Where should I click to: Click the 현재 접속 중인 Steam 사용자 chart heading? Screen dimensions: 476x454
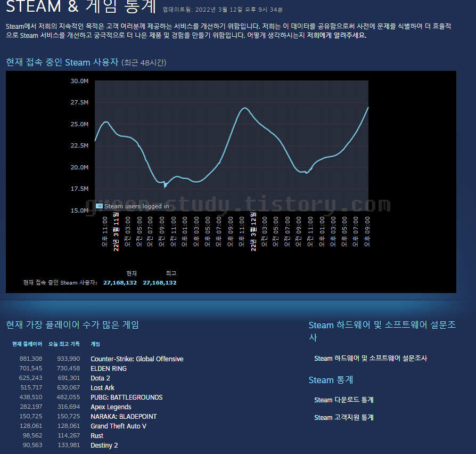pyautogui.click(x=62, y=62)
